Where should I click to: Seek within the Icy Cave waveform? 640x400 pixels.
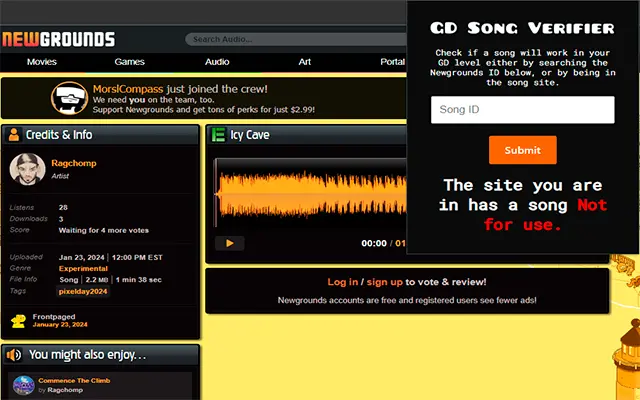click(x=311, y=194)
